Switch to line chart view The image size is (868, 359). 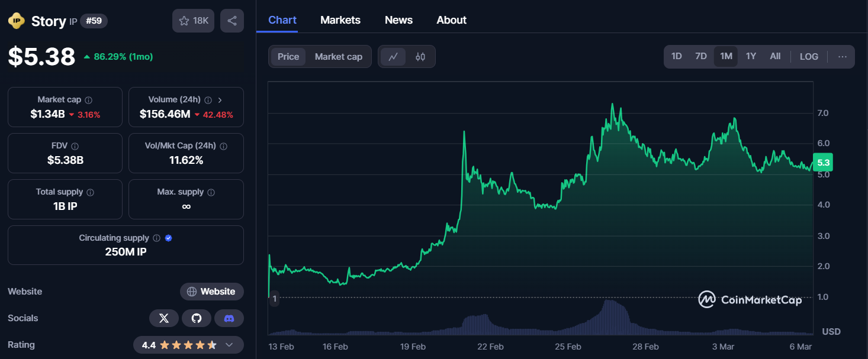click(393, 57)
